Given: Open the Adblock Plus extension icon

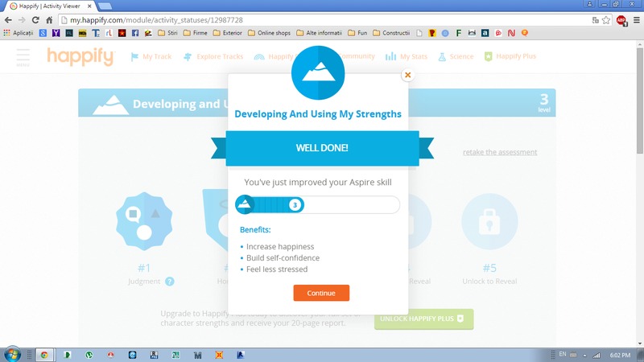Looking at the screenshot, I should [621, 20].
